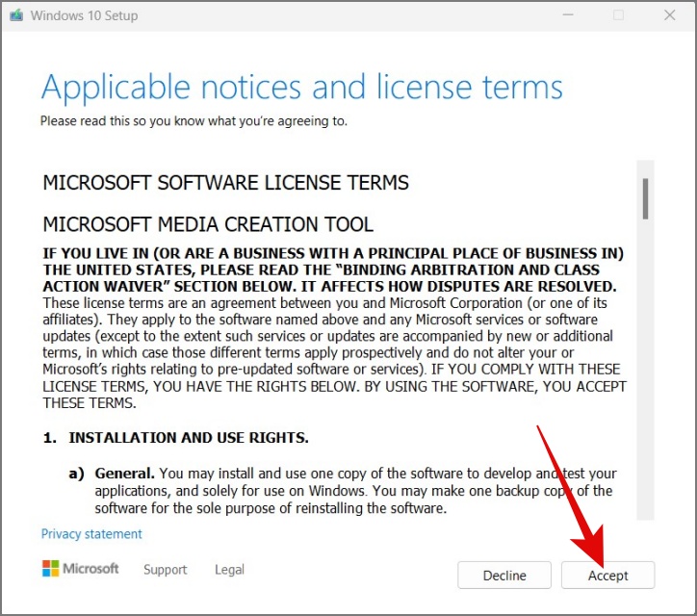The width and height of the screenshot is (697, 616).
Task: Click the text 'Please read this so you know'
Action: coord(122,121)
